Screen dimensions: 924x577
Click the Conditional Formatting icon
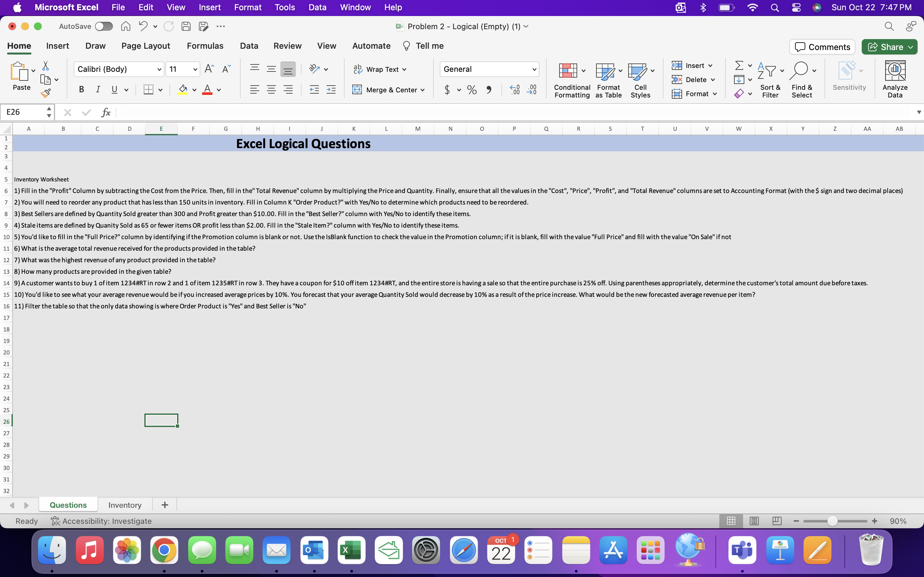(x=568, y=71)
